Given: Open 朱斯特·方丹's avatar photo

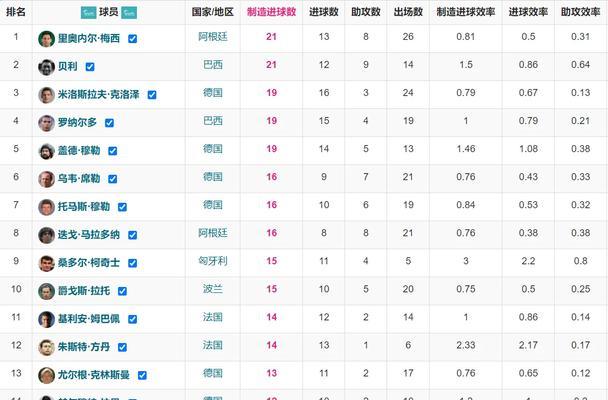Looking at the screenshot, I should [x=47, y=347].
